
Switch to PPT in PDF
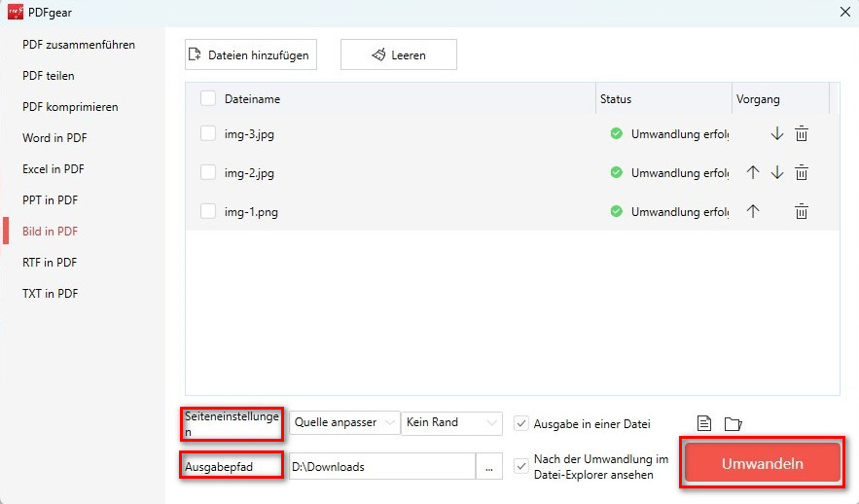coord(50,200)
